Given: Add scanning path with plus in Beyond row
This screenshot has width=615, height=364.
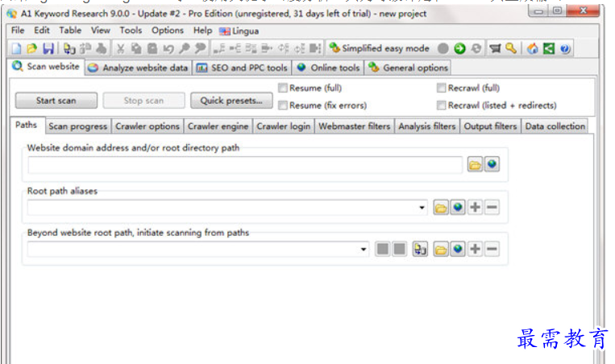Looking at the screenshot, I should coord(475,249).
